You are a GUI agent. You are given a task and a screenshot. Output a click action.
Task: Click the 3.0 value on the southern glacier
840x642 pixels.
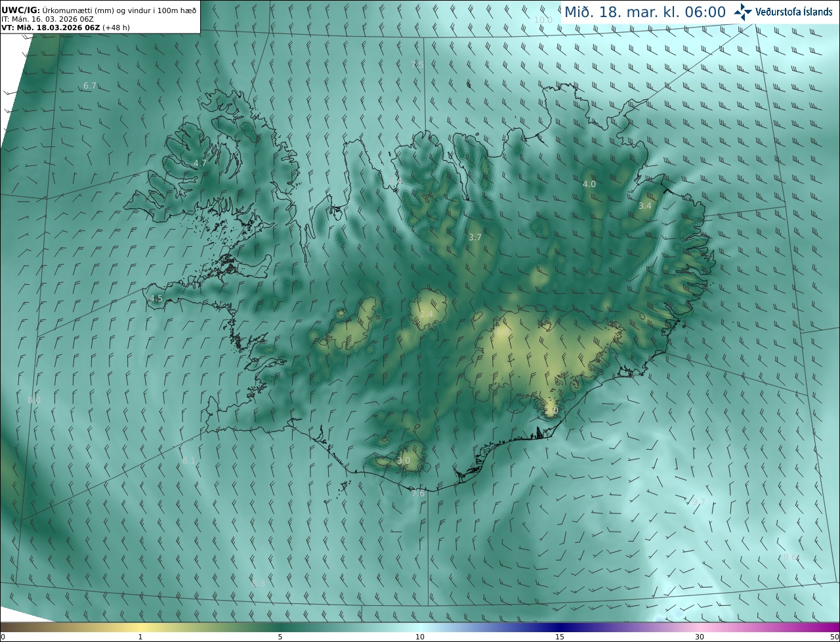[x=404, y=461]
